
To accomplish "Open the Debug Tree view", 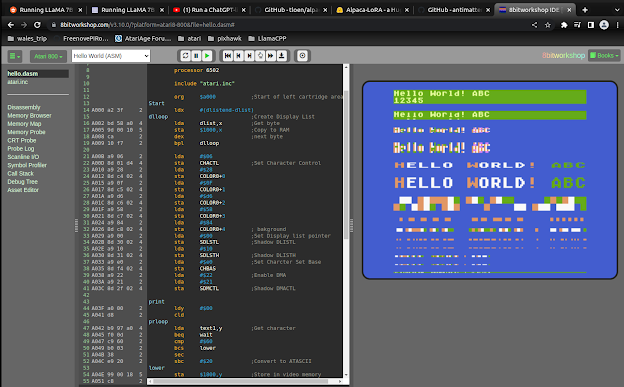I will pos(23,182).
